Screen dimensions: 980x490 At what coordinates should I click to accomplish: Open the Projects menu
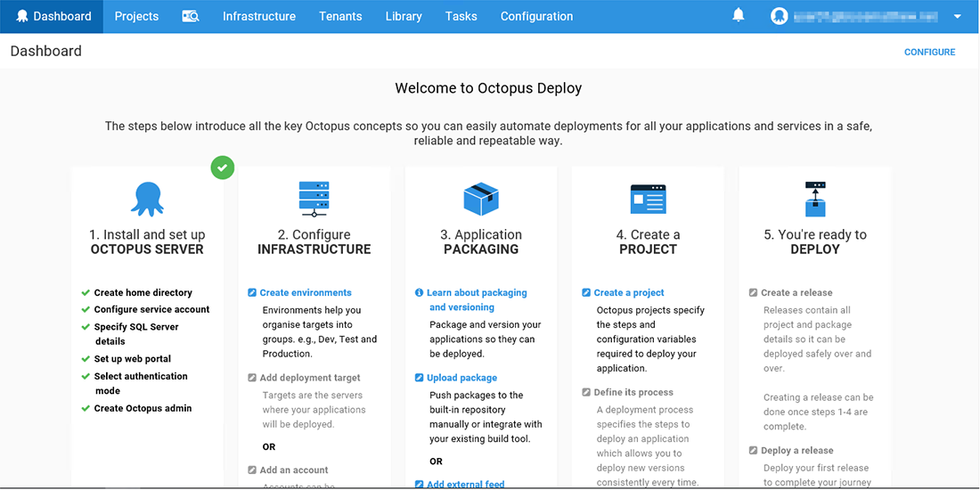pyautogui.click(x=136, y=16)
